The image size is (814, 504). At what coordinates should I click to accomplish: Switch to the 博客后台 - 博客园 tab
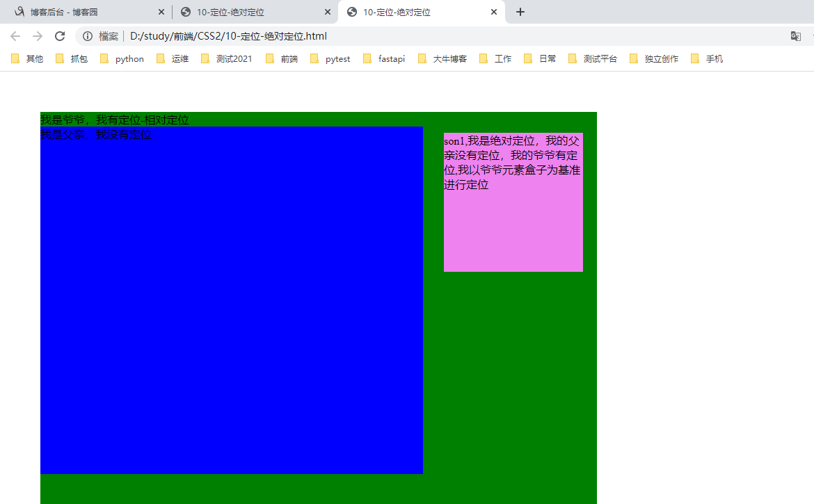(87, 12)
